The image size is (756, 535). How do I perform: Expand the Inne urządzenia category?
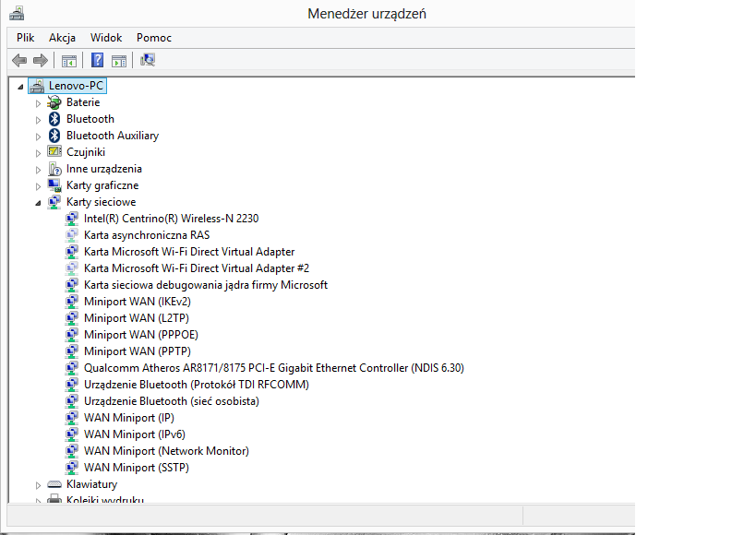click(x=38, y=170)
